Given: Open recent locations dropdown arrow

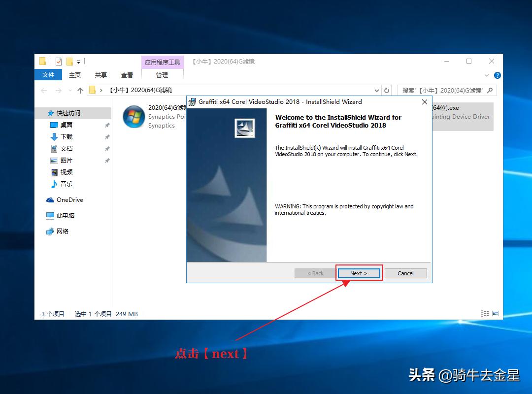Looking at the screenshot, I should click(x=70, y=90).
